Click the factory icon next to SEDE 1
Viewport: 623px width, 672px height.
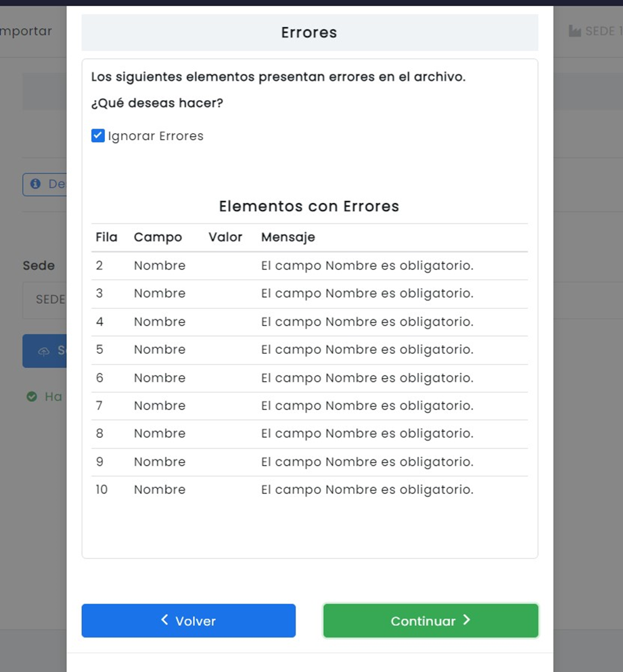574,31
